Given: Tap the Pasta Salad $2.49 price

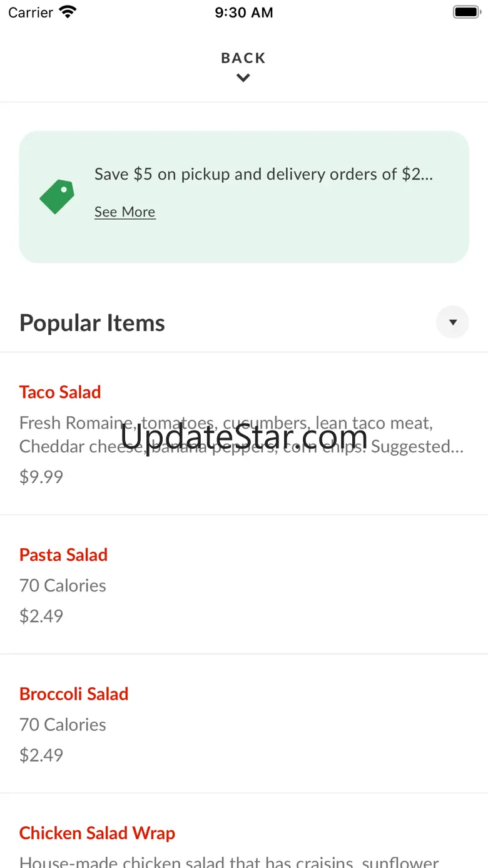Looking at the screenshot, I should coord(41,616).
